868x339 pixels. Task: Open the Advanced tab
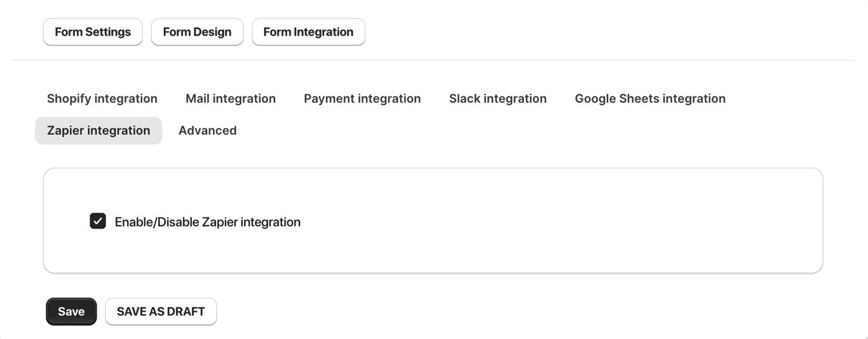click(x=207, y=130)
